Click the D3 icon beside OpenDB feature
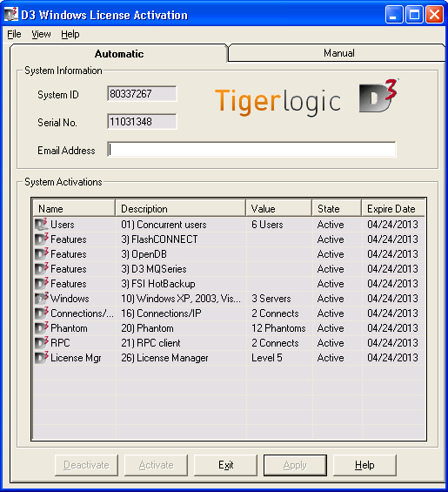448x492 pixels. tap(42, 254)
